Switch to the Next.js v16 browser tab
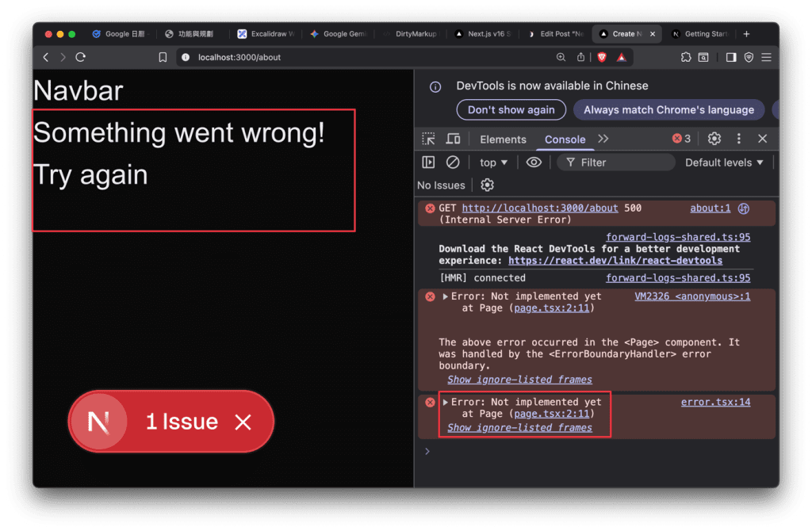812x531 pixels. point(483,34)
